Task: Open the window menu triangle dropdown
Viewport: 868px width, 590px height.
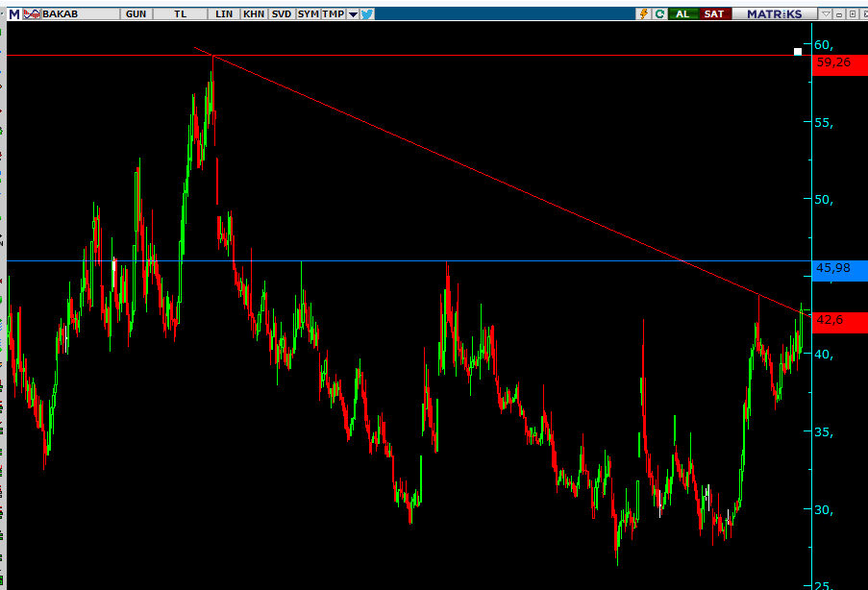Action: pos(826,14)
